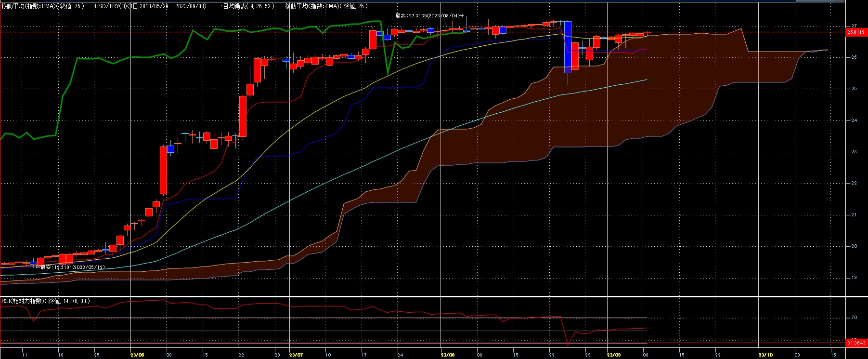Click the 16 date label on time axis
Viewport: 868px width, 359px height.
833,355
